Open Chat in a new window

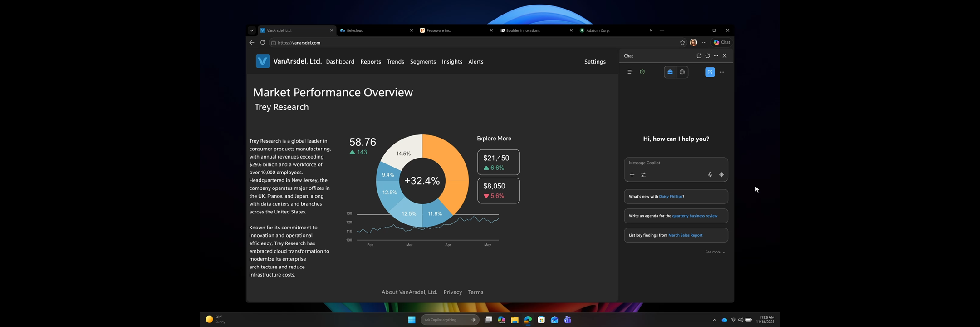699,56
